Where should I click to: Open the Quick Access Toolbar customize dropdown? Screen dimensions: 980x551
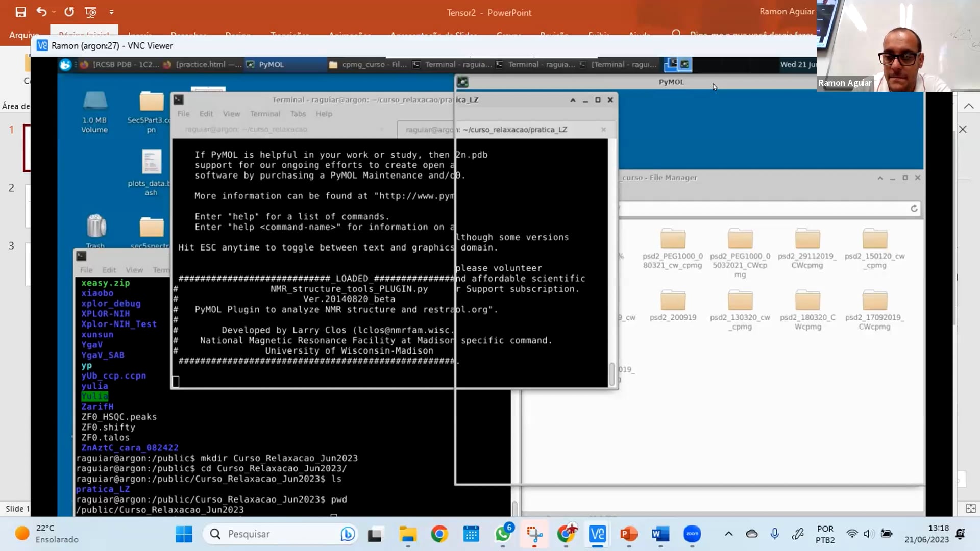coord(111,12)
